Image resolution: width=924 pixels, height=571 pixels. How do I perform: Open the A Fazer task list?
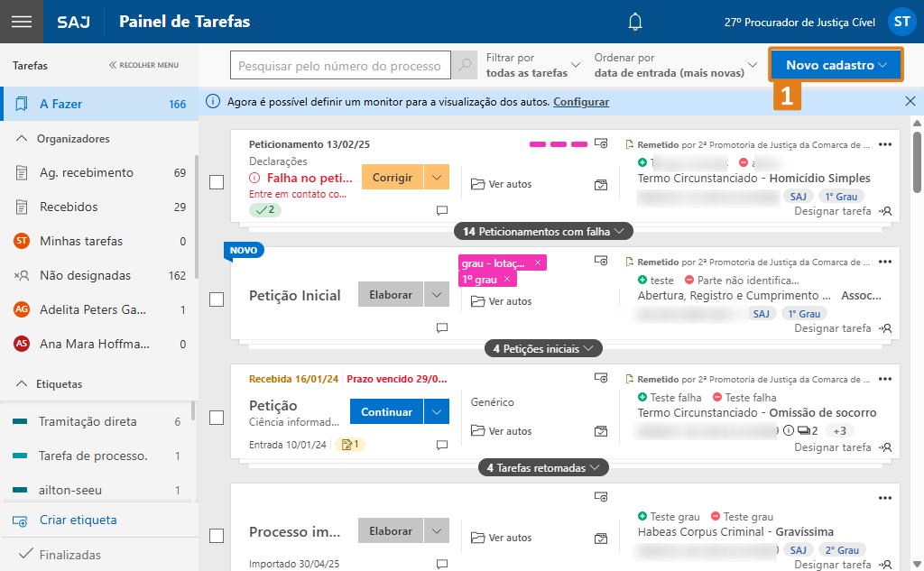coord(61,104)
